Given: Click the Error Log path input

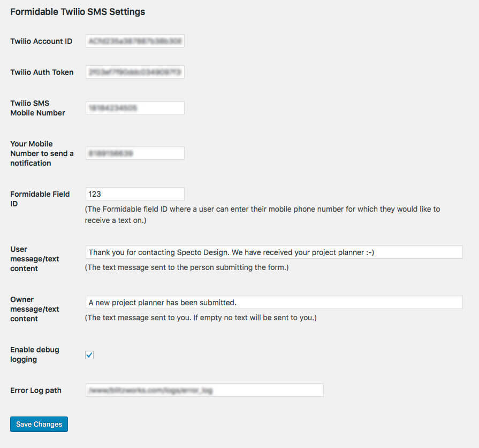Looking at the screenshot, I should point(204,390).
